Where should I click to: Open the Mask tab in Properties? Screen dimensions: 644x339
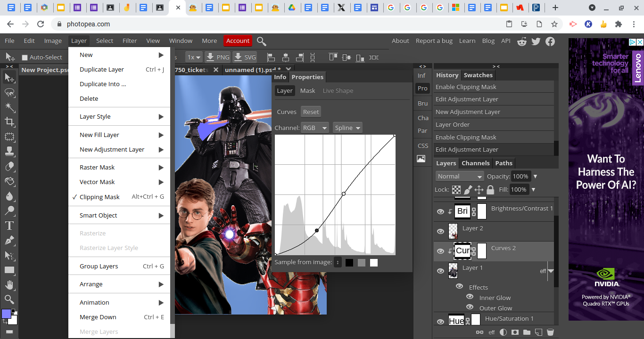[307, 90]
